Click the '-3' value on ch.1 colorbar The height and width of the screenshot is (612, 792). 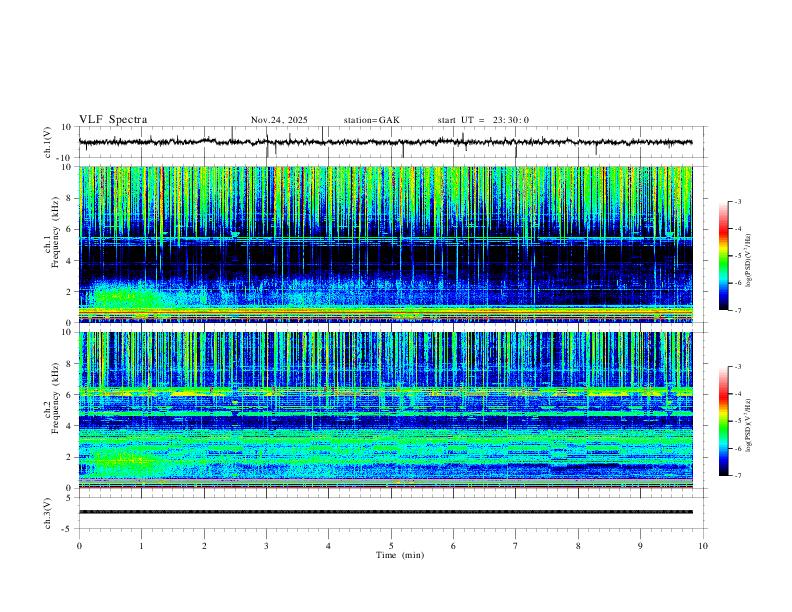[x=737, y=202]
